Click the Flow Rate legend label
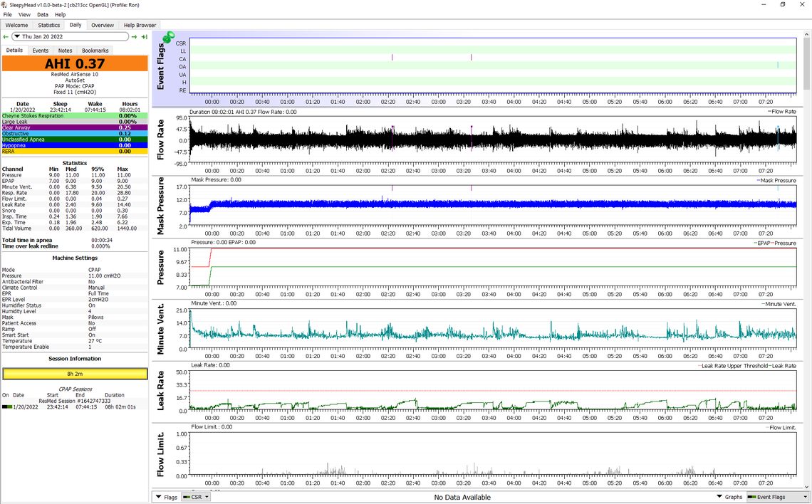This screenshot has width=812, height=504. [782, 112]
